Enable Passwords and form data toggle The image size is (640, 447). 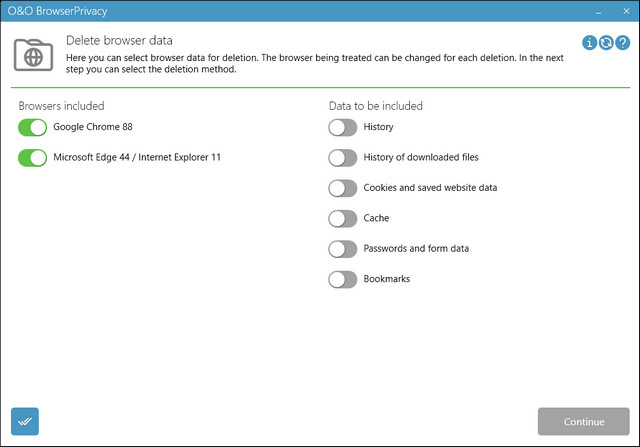(x=343, y=248)
